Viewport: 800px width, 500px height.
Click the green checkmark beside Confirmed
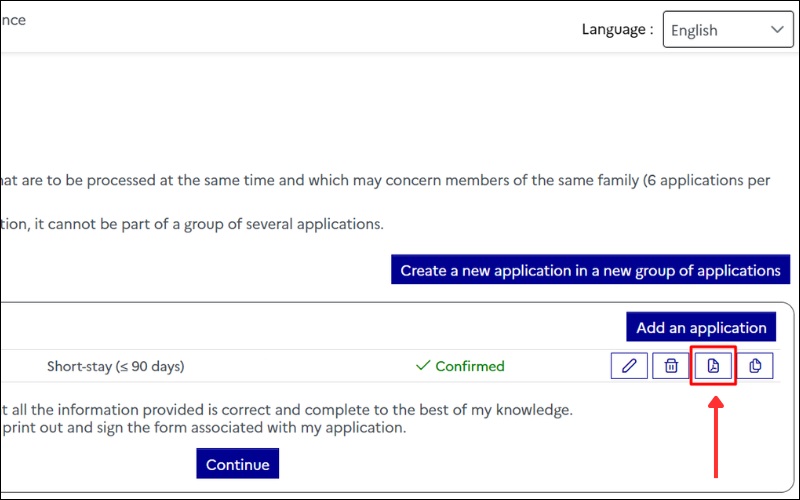point(422,366)
